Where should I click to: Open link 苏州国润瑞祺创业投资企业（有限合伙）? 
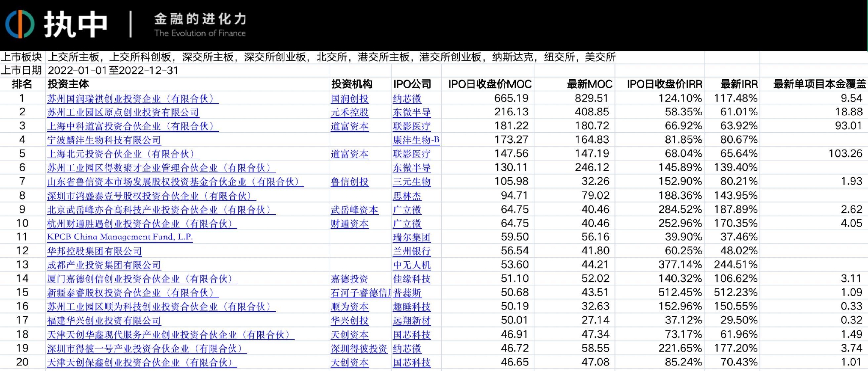133,99
